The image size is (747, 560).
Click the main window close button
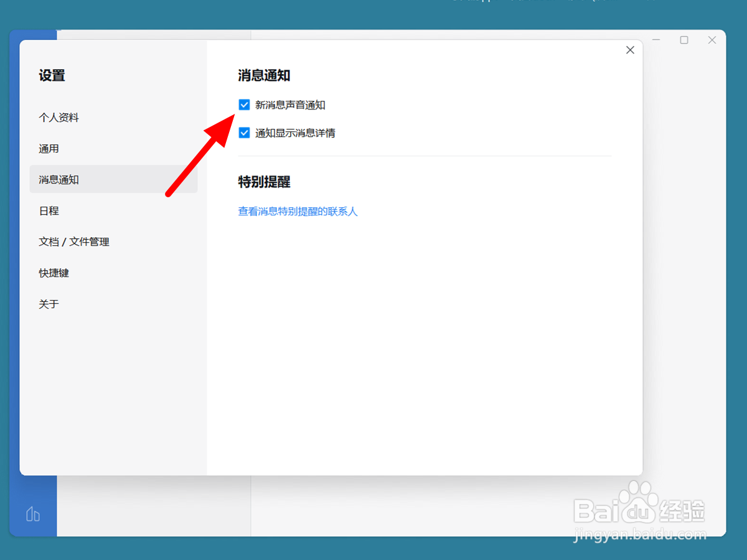(x=712, y=39)
